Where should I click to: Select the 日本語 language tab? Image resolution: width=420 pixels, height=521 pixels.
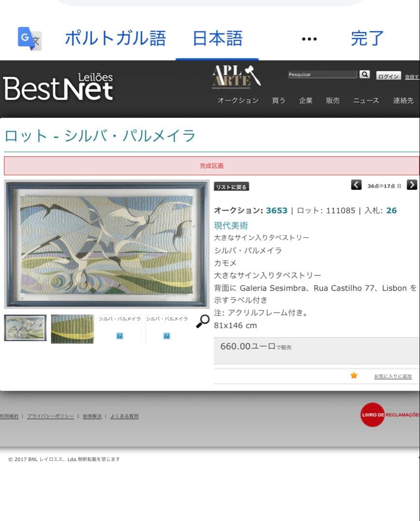pyautogui.click(x=217, y=38)
